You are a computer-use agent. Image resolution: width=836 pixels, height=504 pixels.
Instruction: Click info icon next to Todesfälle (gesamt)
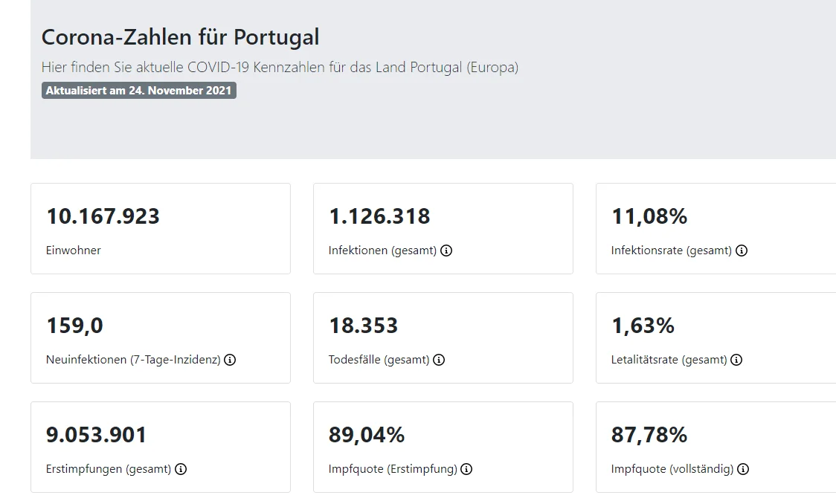tap(439, 361)
